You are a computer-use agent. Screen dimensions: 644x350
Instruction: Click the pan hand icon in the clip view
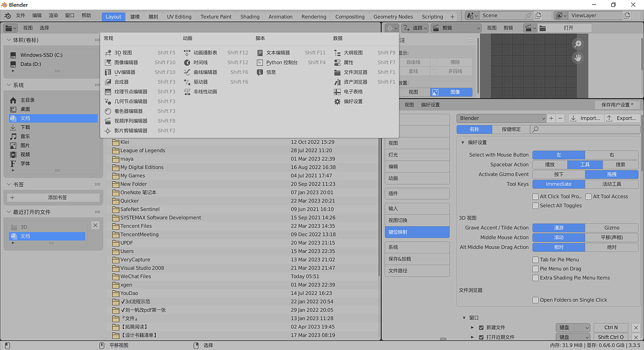577,57
